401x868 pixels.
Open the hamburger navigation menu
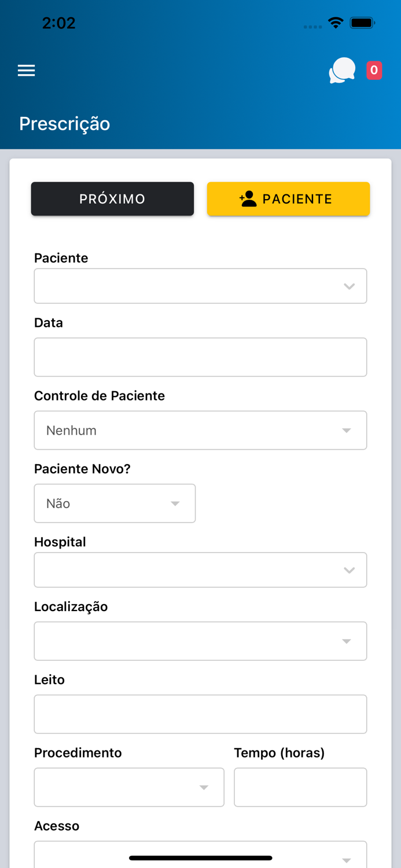(26, 70)
